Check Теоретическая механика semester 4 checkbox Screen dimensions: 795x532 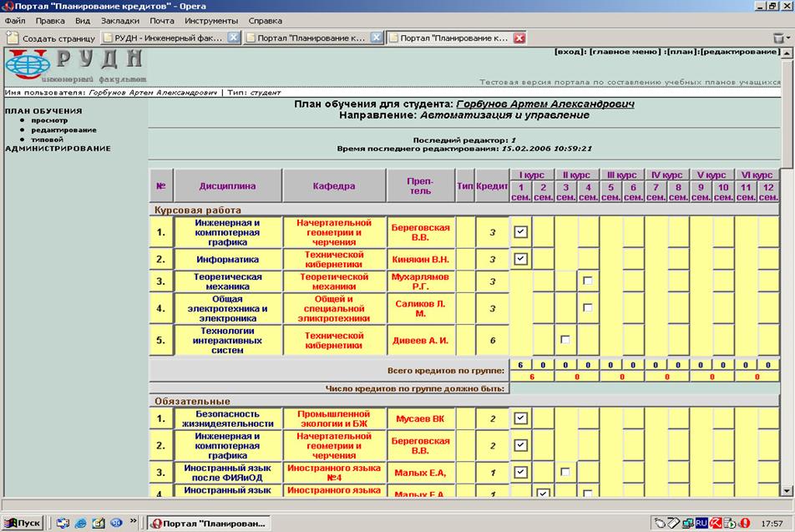click(589, 281)
